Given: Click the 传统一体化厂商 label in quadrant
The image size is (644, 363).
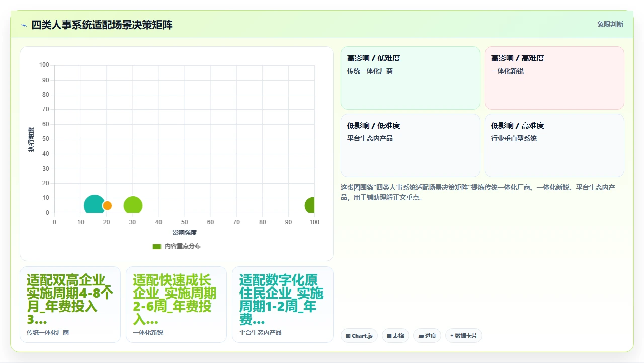Looking at the screenshot, I should coord(370,71).
